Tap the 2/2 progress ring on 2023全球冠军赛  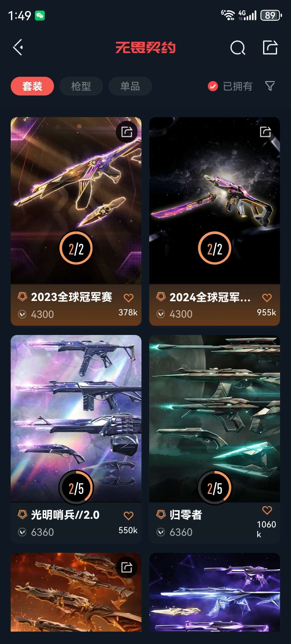tap(76, 248)
